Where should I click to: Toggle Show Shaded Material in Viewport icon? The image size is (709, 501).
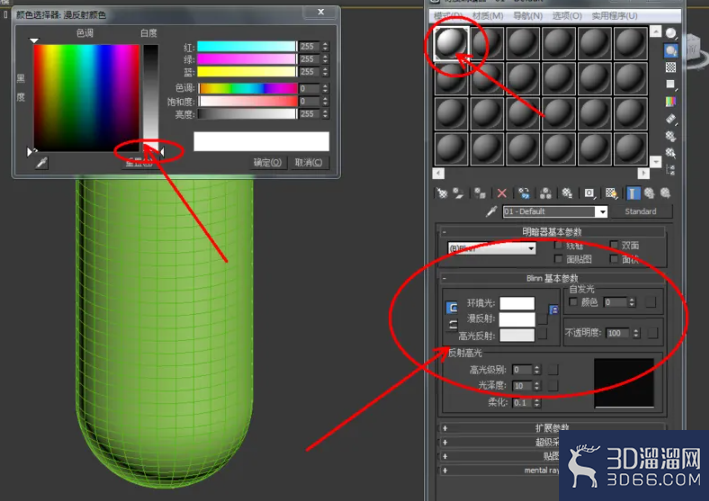611,194
